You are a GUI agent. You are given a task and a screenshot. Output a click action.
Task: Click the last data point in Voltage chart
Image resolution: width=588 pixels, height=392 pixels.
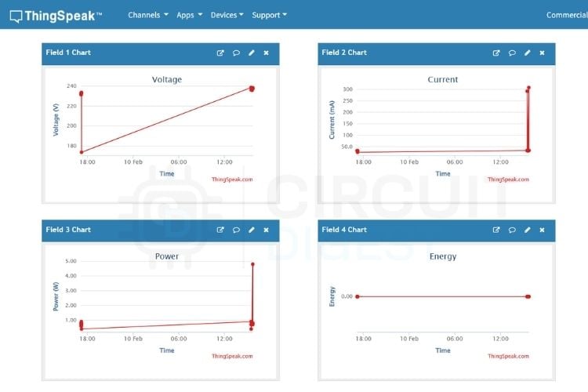tap(252, 89)
